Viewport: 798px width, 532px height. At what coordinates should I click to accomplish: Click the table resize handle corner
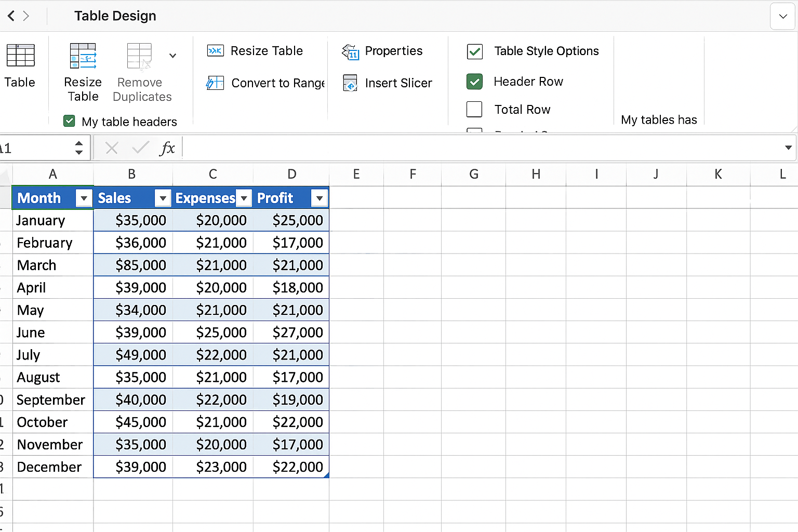click(x=327, y=475)
